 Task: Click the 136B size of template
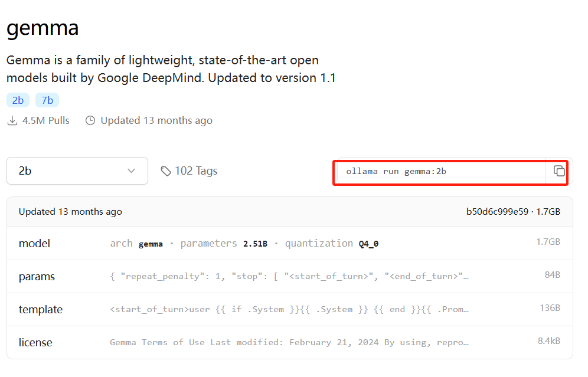coord(550,307)
